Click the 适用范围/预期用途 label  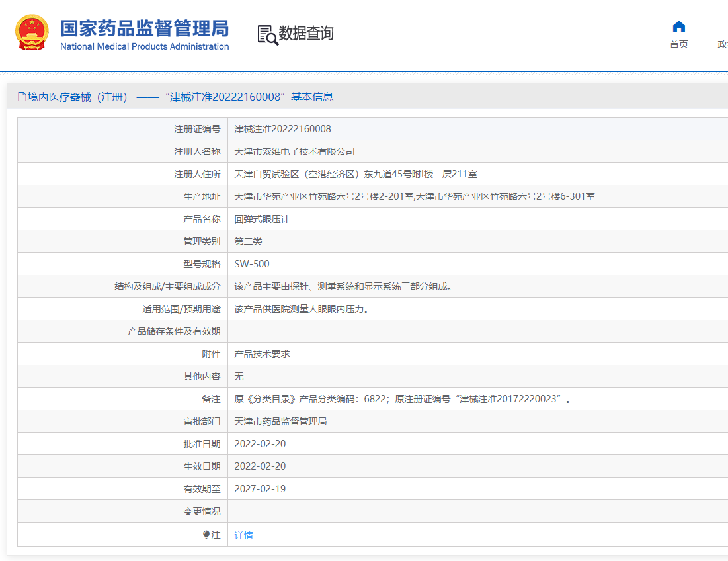click(x=182, y=309)
